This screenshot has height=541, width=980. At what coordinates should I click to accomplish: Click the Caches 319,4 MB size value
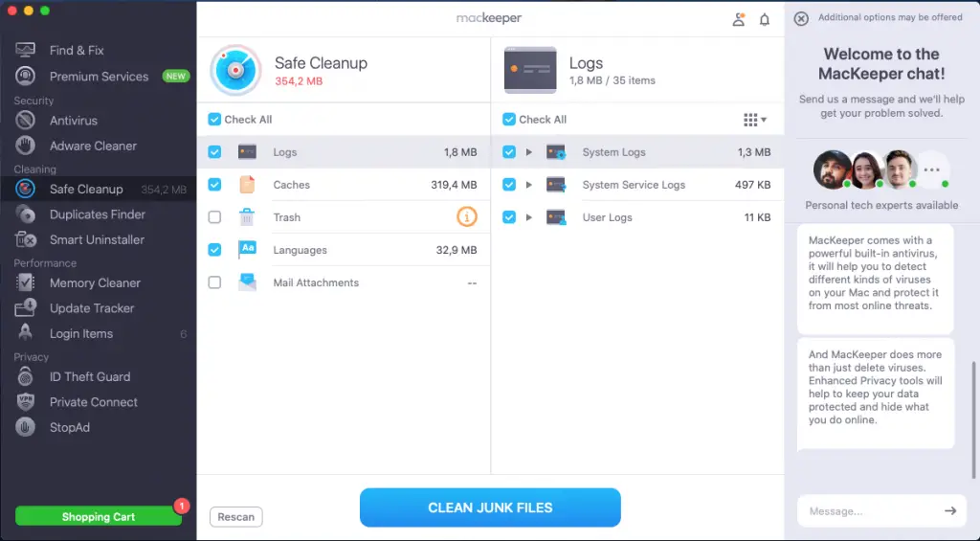(454, 185)
